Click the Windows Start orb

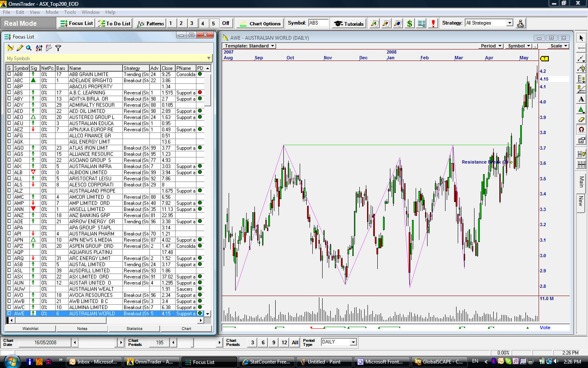(11, 361)
